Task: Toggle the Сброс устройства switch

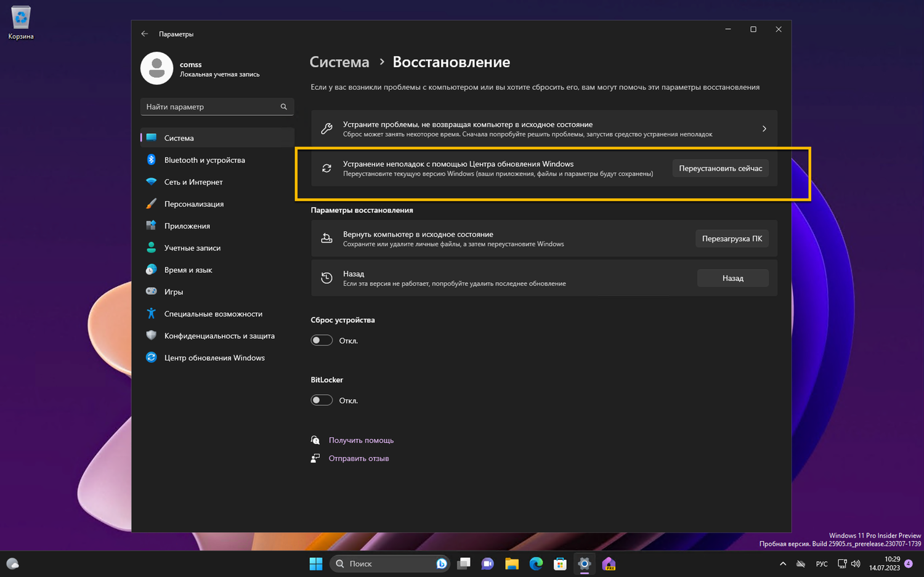Action: (x=322, y=341)
